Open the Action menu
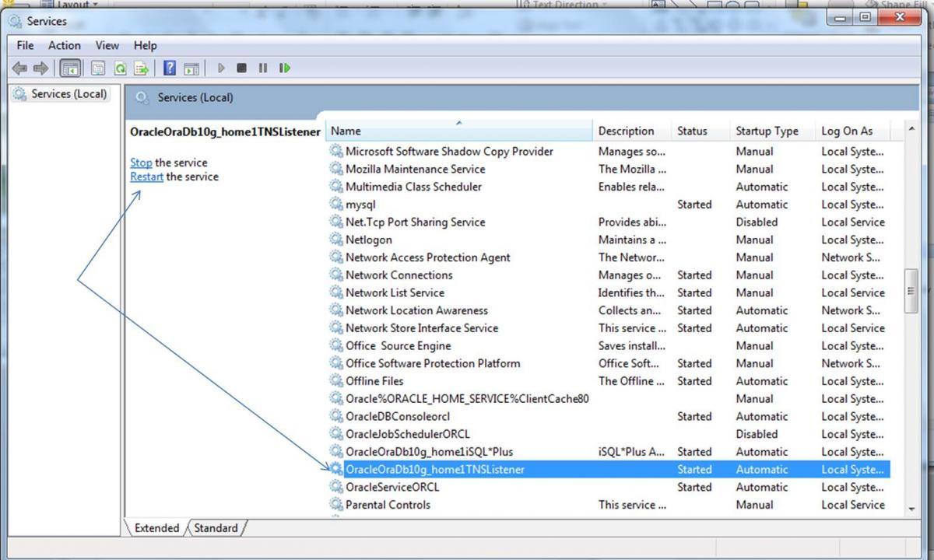 click(64, 46)
